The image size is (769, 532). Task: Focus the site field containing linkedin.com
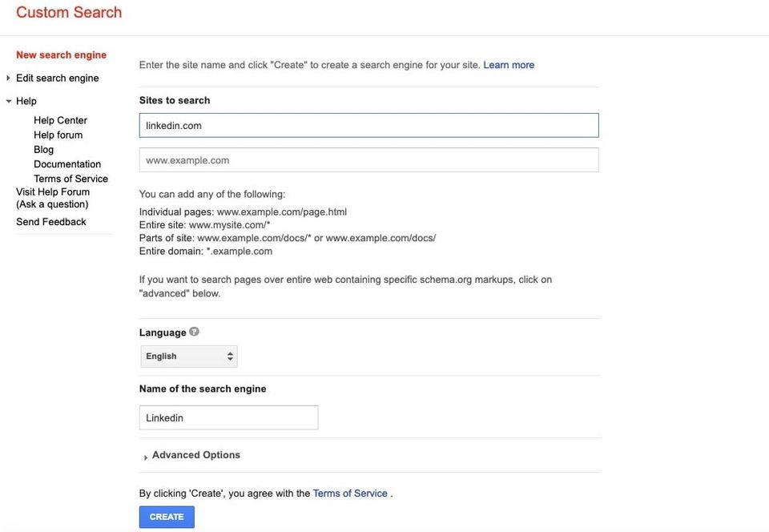pos(368,126)
